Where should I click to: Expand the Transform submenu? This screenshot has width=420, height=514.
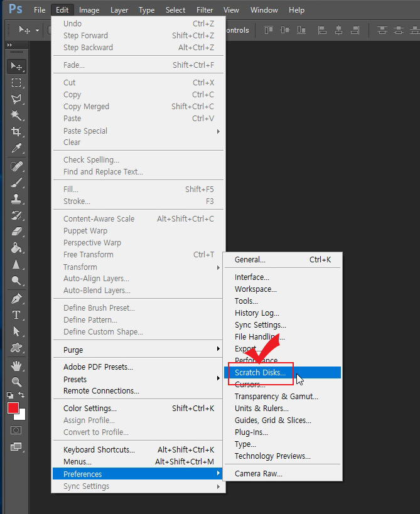[x=218, y=268]
